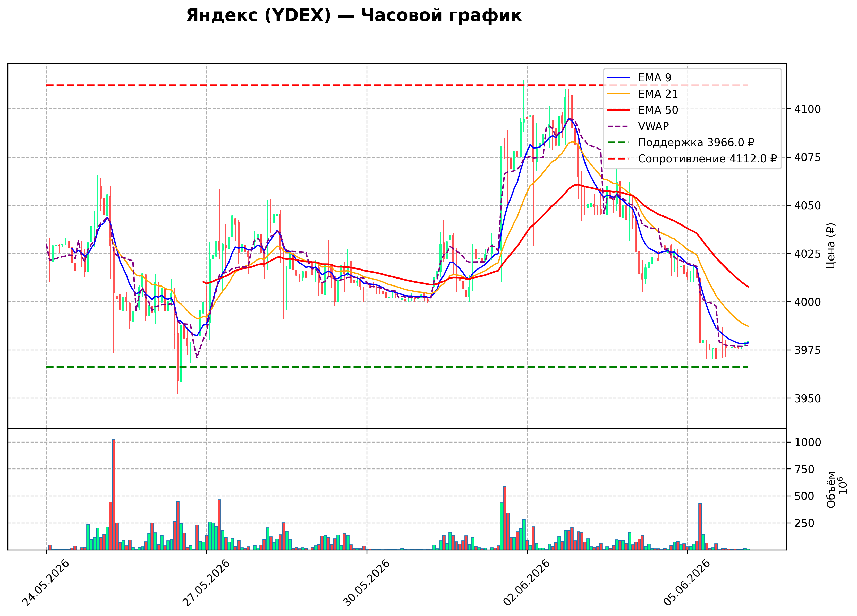Click price axis tick 3950
Image resolution: width=857 pixels, height=616 pixels.
pos(808,398)
